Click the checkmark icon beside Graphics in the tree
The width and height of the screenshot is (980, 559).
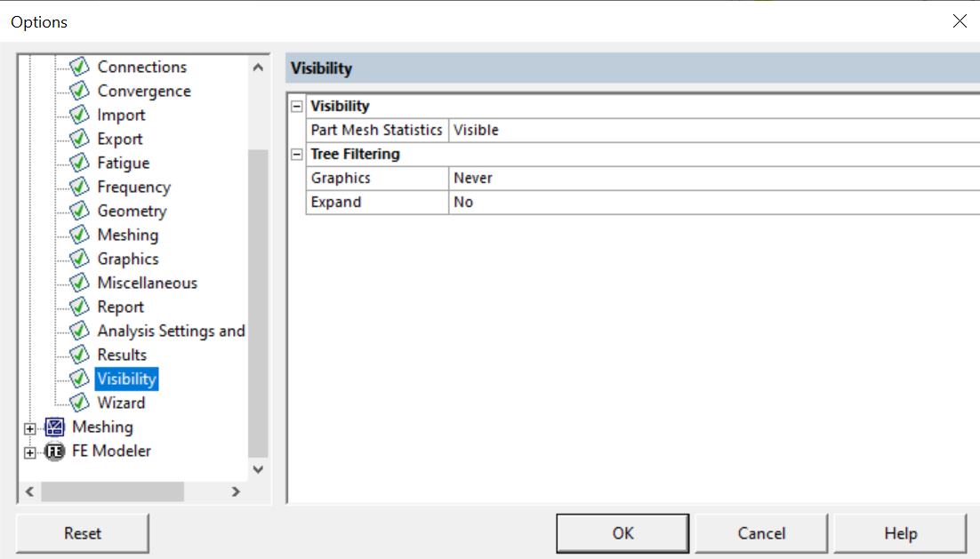(x=79, y=259)
